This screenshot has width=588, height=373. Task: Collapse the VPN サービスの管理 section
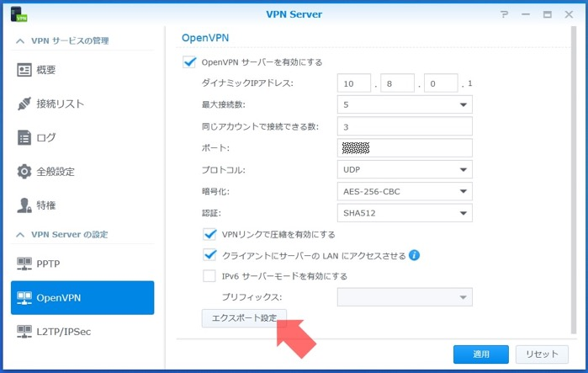tap(20, 41)
